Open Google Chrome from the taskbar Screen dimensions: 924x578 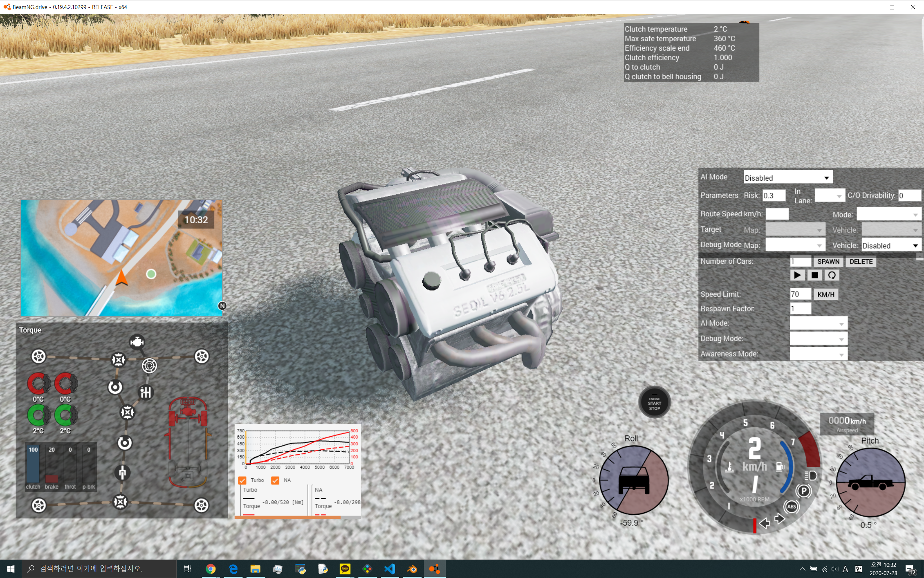pos(210,569)
